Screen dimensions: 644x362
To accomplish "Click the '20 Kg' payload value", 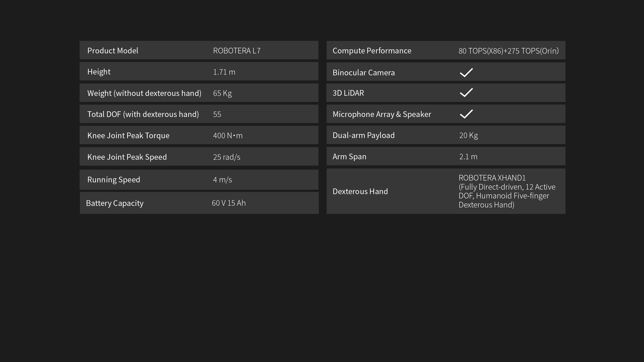I will 468,135.
